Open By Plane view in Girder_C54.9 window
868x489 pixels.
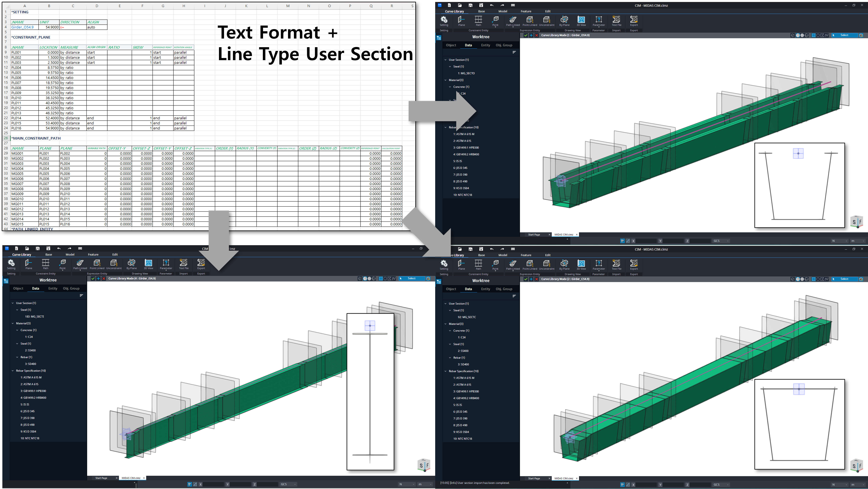564,265
